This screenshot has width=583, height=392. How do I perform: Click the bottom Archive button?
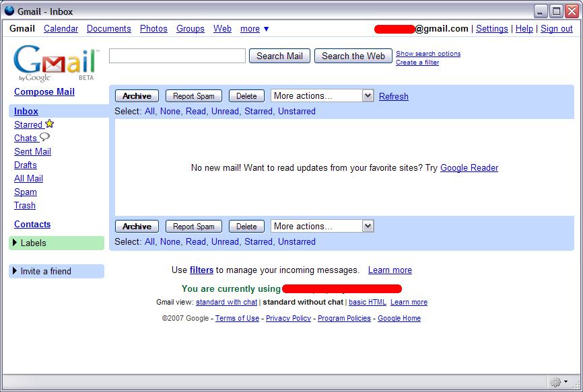point(137,227)
